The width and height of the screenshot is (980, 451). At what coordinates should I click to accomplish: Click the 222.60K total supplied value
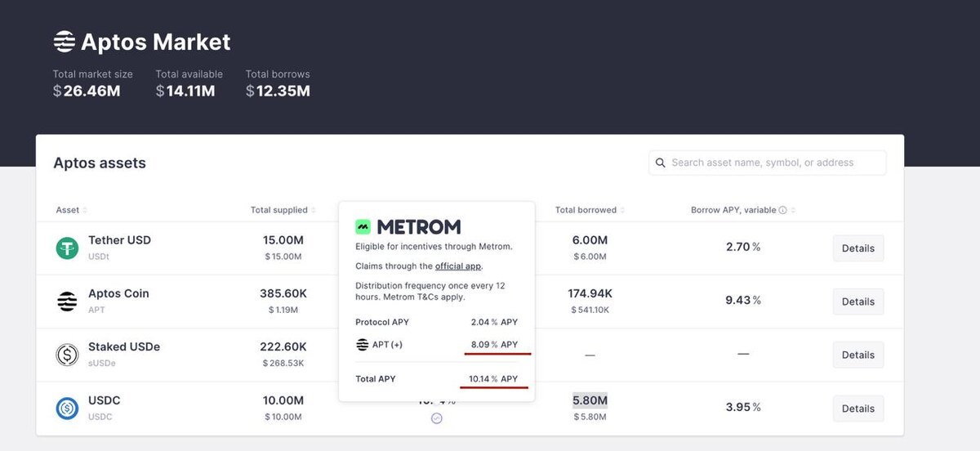283,346
